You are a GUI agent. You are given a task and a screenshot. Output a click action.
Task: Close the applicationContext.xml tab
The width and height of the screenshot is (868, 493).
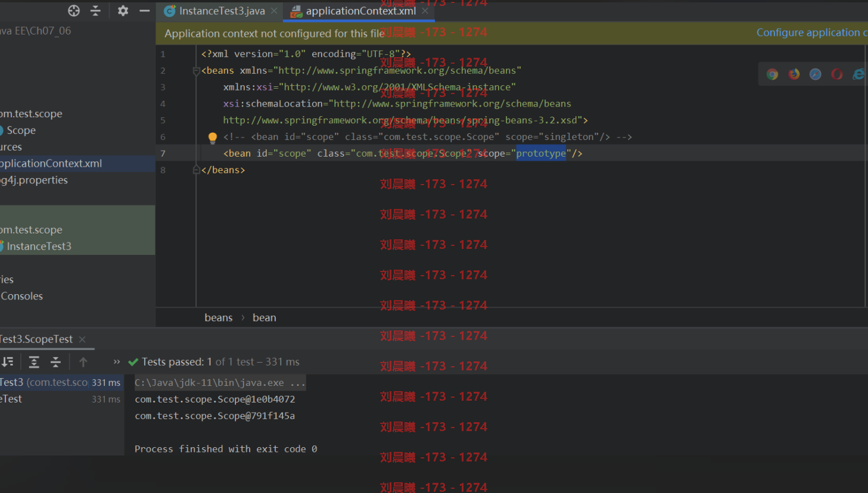click(425, 11)
